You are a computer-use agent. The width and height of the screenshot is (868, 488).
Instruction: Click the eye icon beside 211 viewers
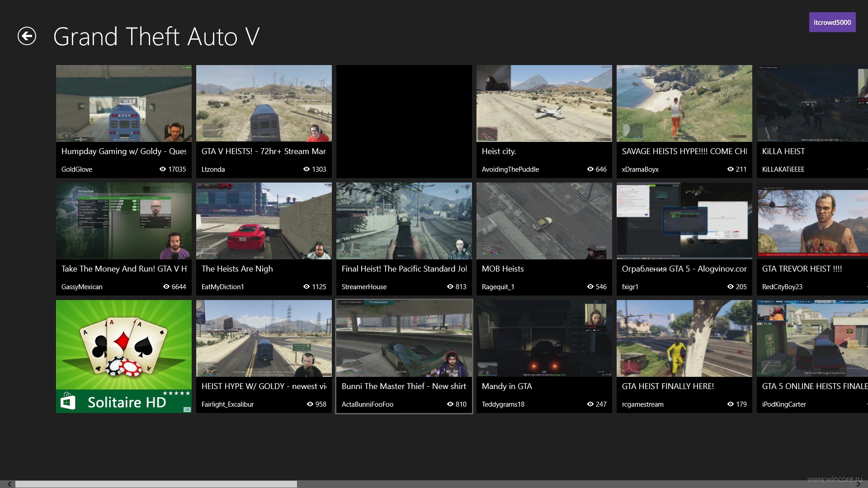pyautogui.click(x=731, y=169)
